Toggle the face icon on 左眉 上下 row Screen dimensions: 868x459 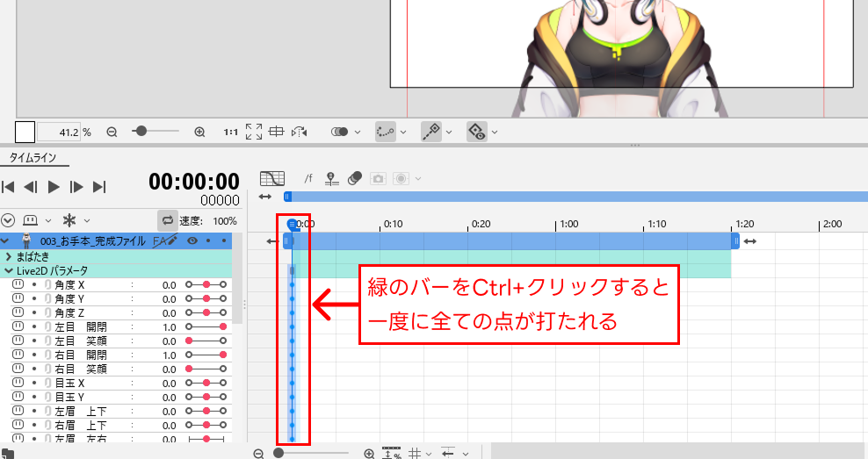18,411
